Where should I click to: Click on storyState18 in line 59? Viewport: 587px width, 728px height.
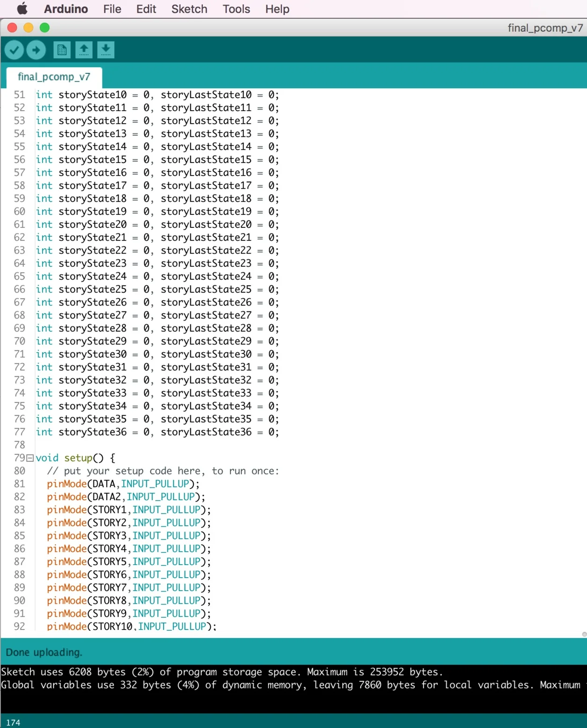pos(93,198)
